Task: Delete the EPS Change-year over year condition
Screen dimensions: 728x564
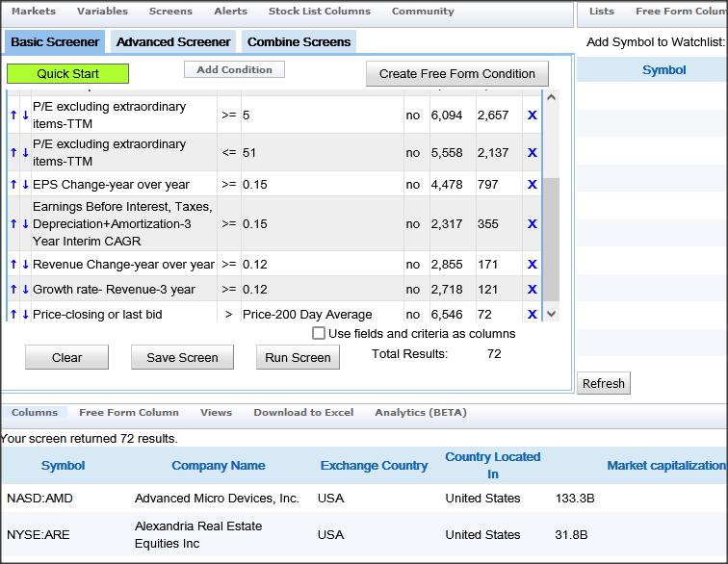Action: coord(532,185)
